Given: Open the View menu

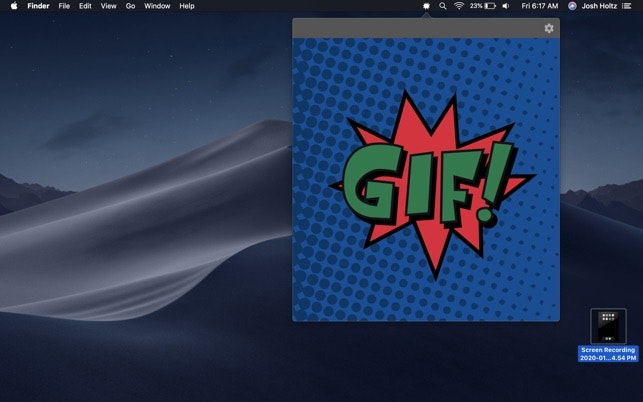Looking at the screenshot, I should pyautogui.click(x=109, y=6).
